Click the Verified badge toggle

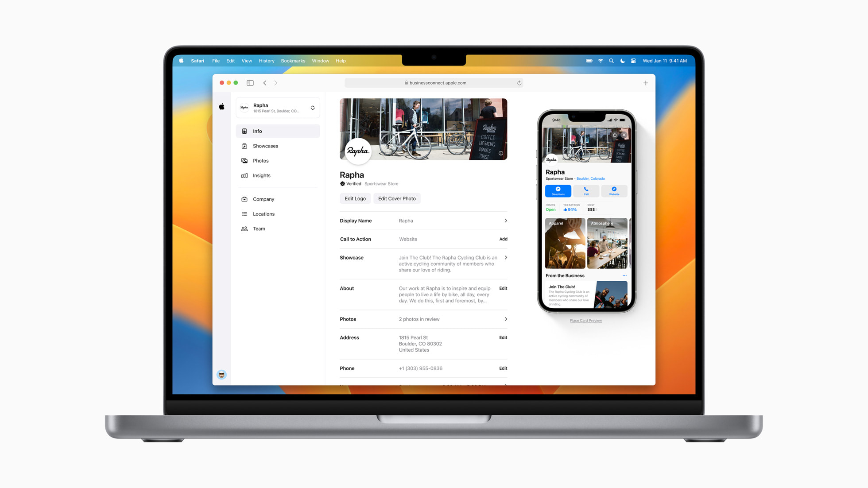pos(341,183)
